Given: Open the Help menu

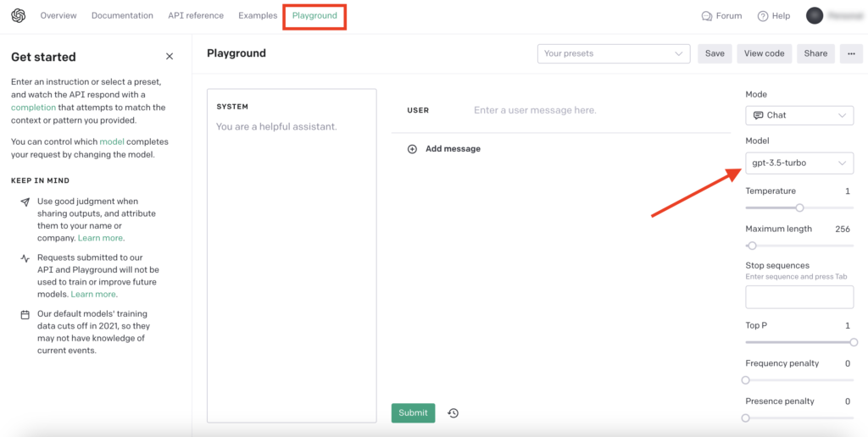Looking at the screenshot, I should pyautogui.click(x=773, y=16).
